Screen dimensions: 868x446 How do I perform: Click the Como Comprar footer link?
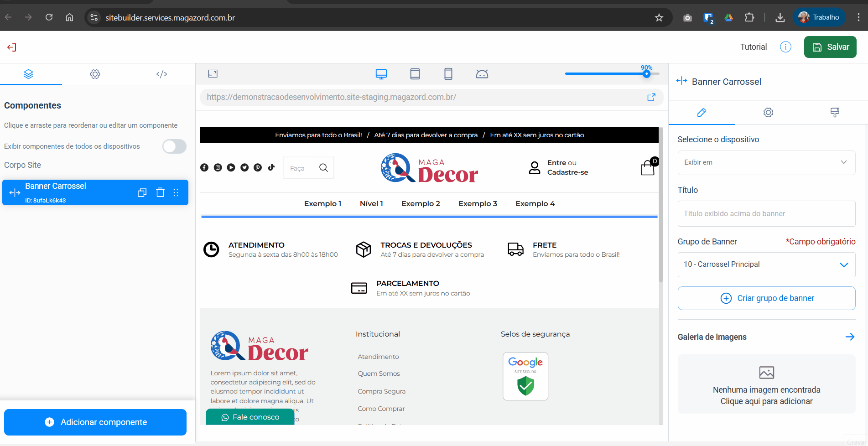(381, 409)
